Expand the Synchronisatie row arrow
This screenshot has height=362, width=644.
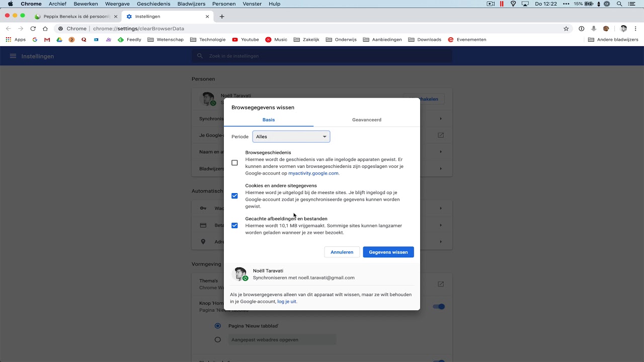click(441, 119)
